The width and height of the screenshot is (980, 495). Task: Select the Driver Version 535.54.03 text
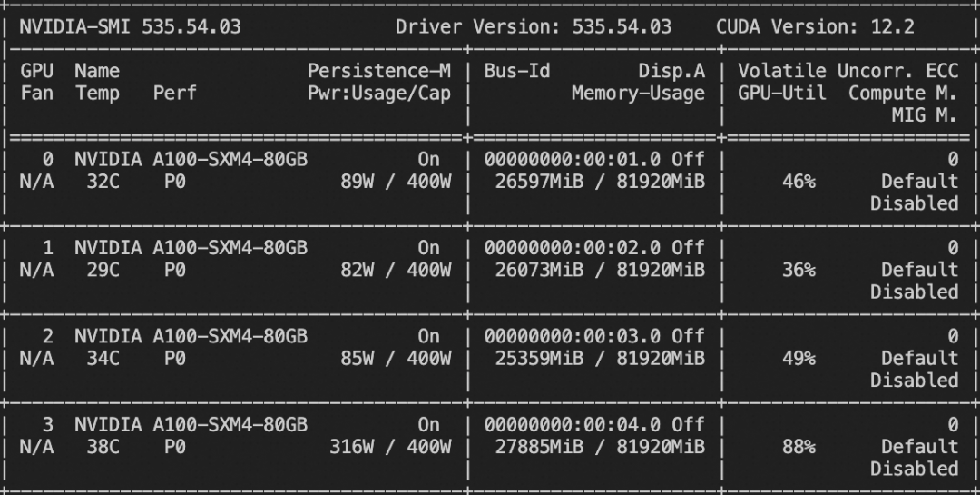pyautogui.click(x=533, y=26)
